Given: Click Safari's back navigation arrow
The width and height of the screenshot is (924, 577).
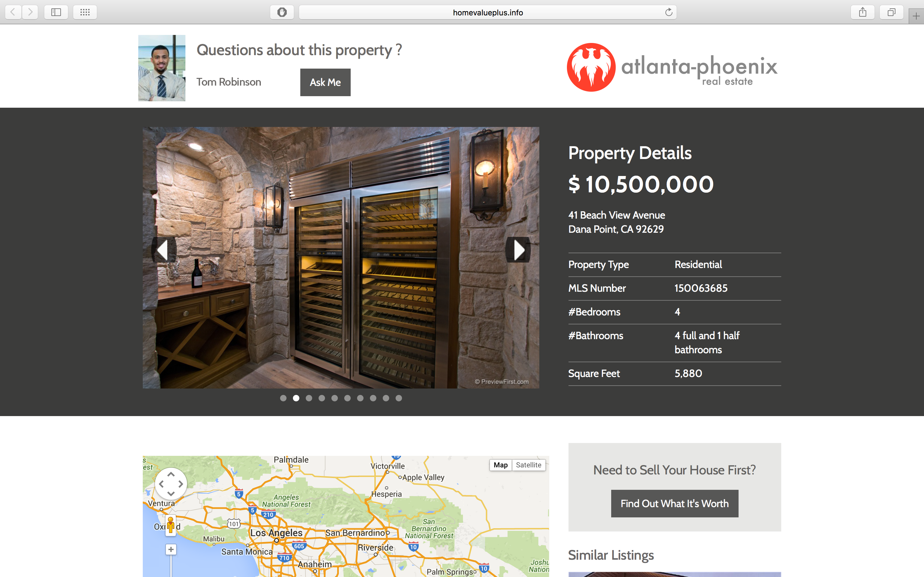Looking at the screenshot, I should (13, 12).
